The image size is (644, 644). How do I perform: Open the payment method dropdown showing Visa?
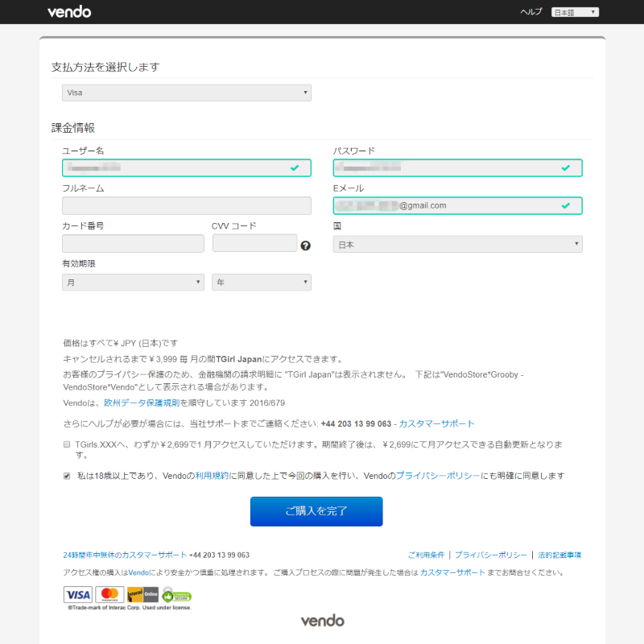[x=187, y=93]
